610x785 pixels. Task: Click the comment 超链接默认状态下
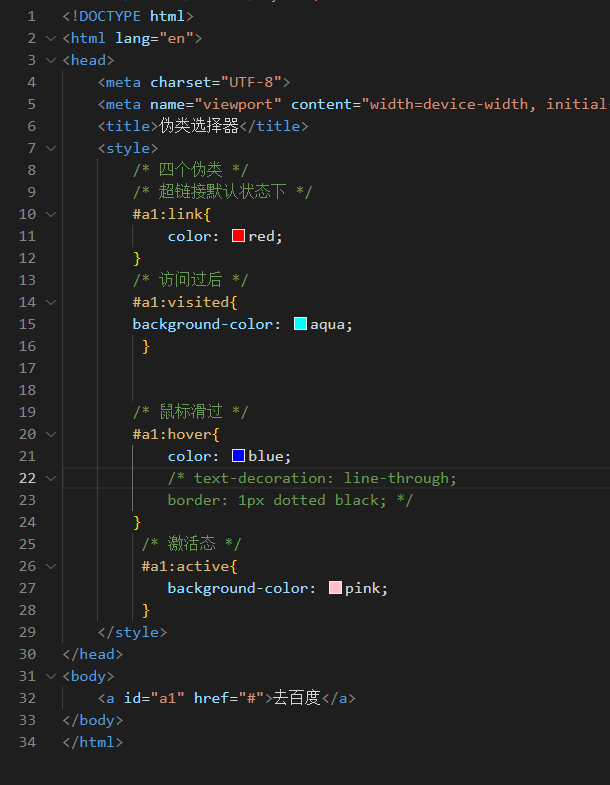222,192
